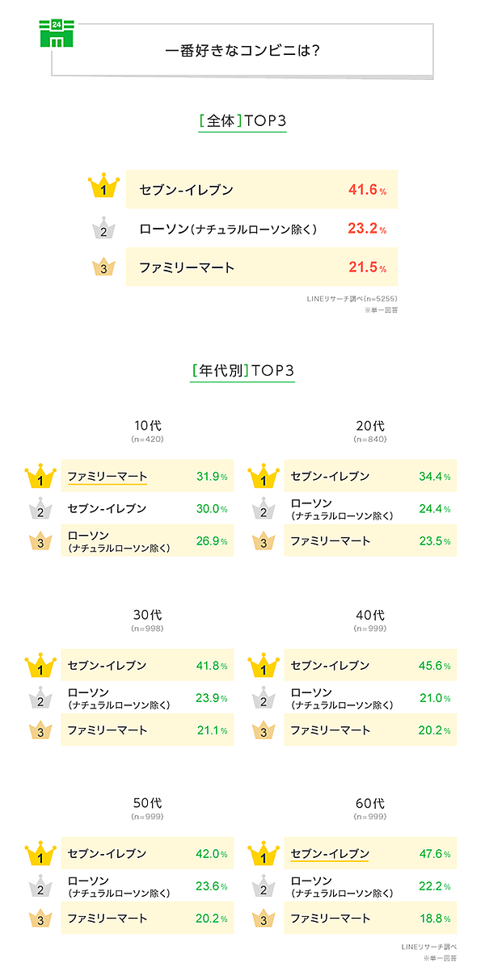
Task: Click the bronze number 3 crown in overall ranking
Action: [x=103, y=267]
